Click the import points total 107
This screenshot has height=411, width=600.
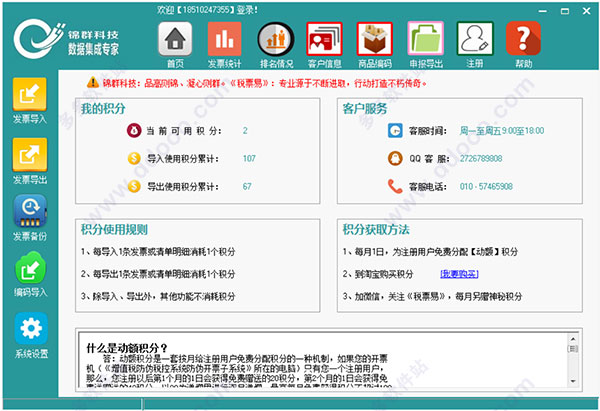(x=249, y=158)
